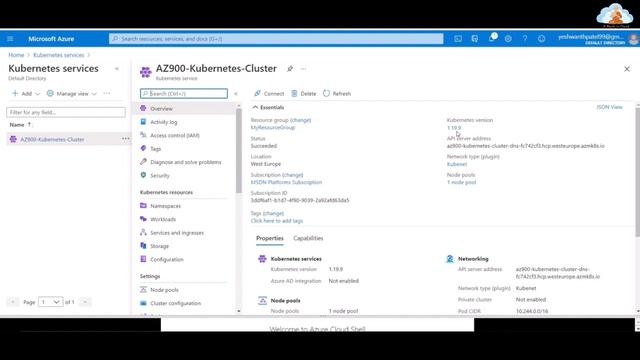The height and width of the screenshot is (360, 640).
Task: Click the Microsoft Azure logo text
Action: pos(51,39)
